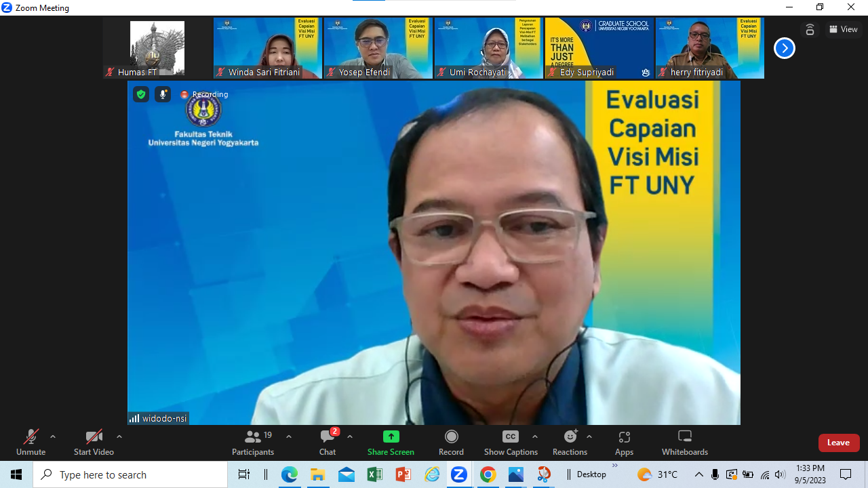Unmute the microphone
868x488 pixels.
31,443
